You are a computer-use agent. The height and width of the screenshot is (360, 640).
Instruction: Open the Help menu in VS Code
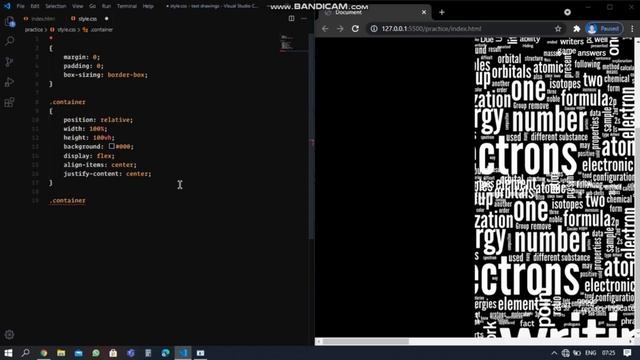pyautogui.click(x=148, y=6)
